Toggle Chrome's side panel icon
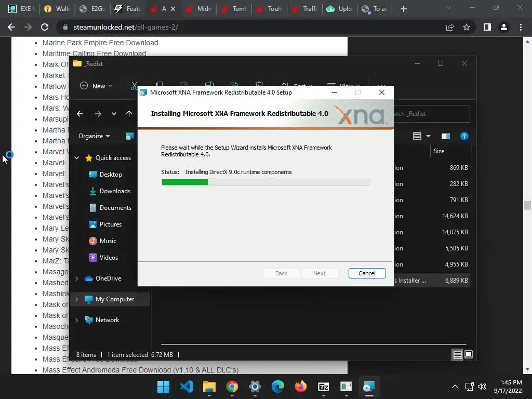Screen dimensions: 532x399 coord(487,27)
